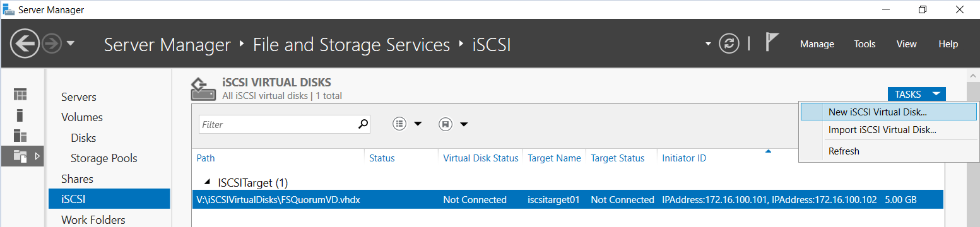Open the Notifications flag icon
The image size is (980, 227).
pyautogui.click(x=772, y=42)
